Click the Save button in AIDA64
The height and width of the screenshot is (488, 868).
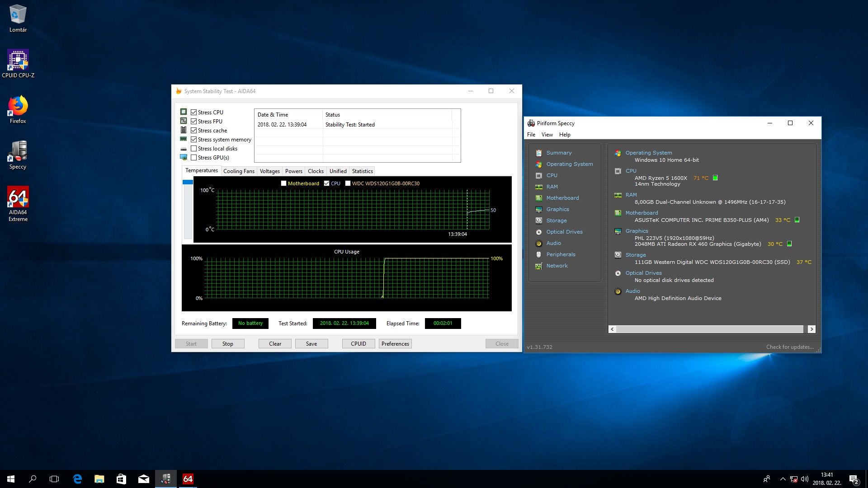pos(311,344)
